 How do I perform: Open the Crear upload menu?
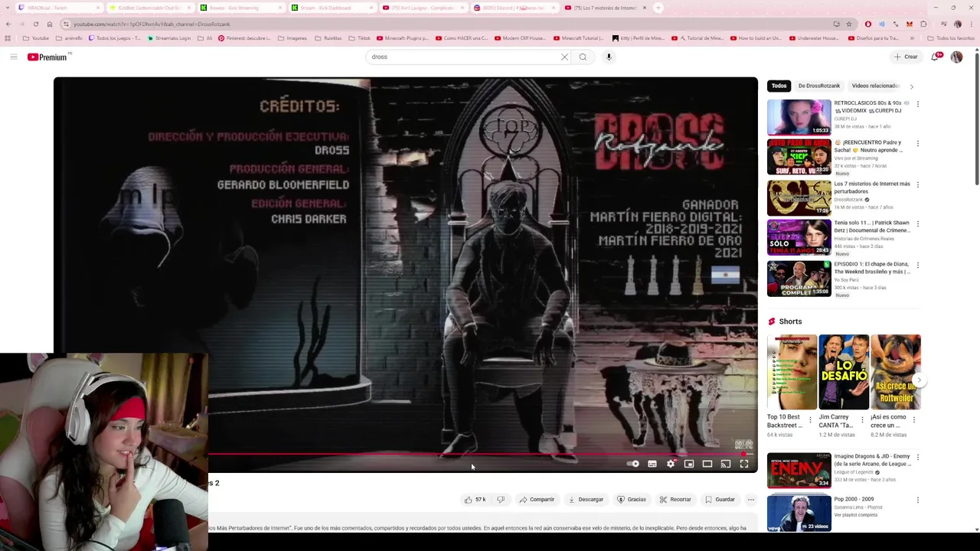906,57
